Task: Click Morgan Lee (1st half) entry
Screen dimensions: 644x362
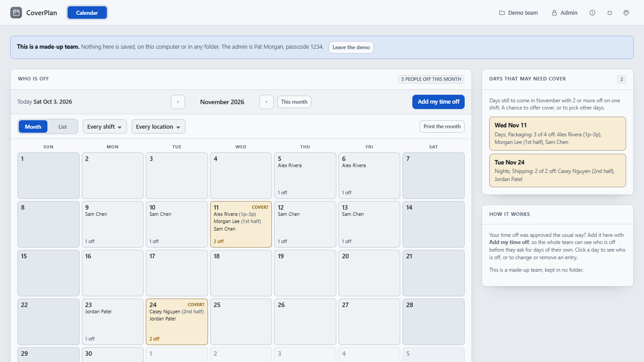Action: [237, 221]
